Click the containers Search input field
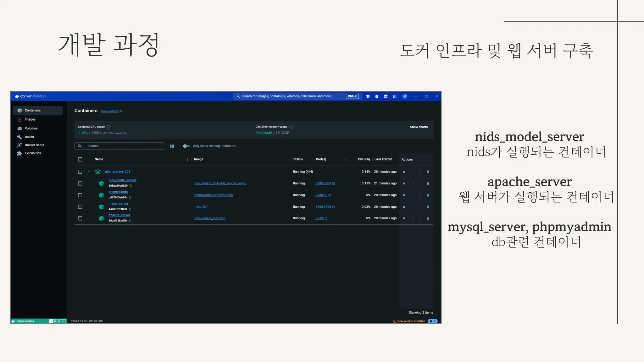 (123, 146)
